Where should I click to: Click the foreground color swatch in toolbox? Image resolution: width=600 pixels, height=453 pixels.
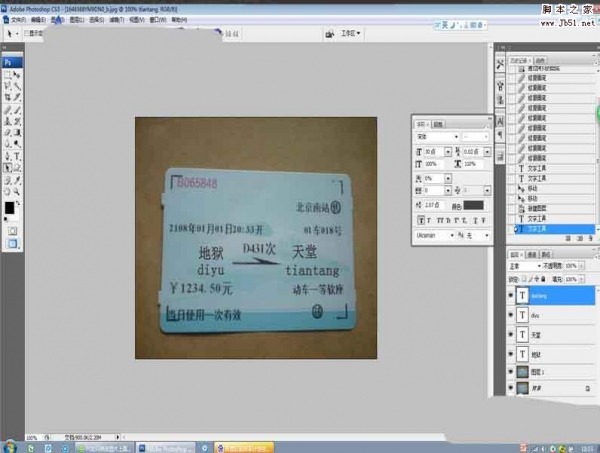click(x=9, y=208)
